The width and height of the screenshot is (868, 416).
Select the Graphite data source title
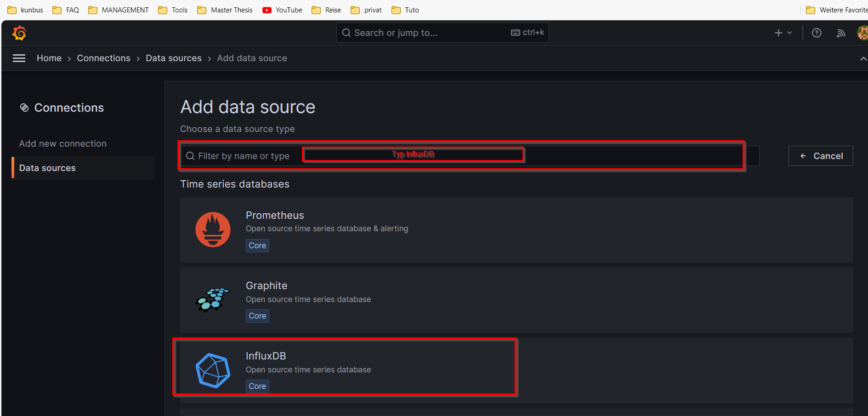coord(267,285)
